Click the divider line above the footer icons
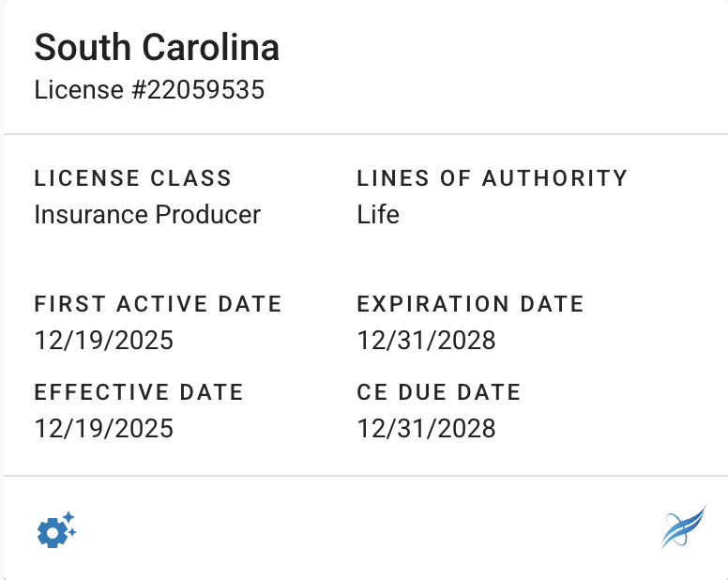Image resolution: width=728 pixels, height=580 pixels. [x=364, y=476]
